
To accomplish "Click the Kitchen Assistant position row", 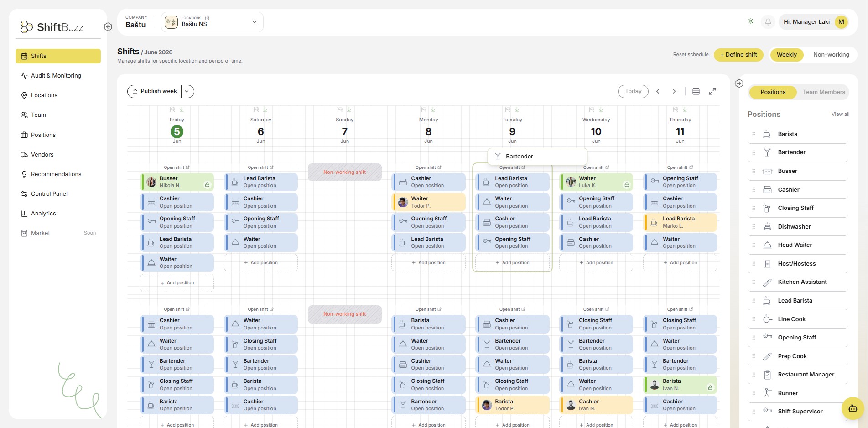I will click(x=798, y=282).
